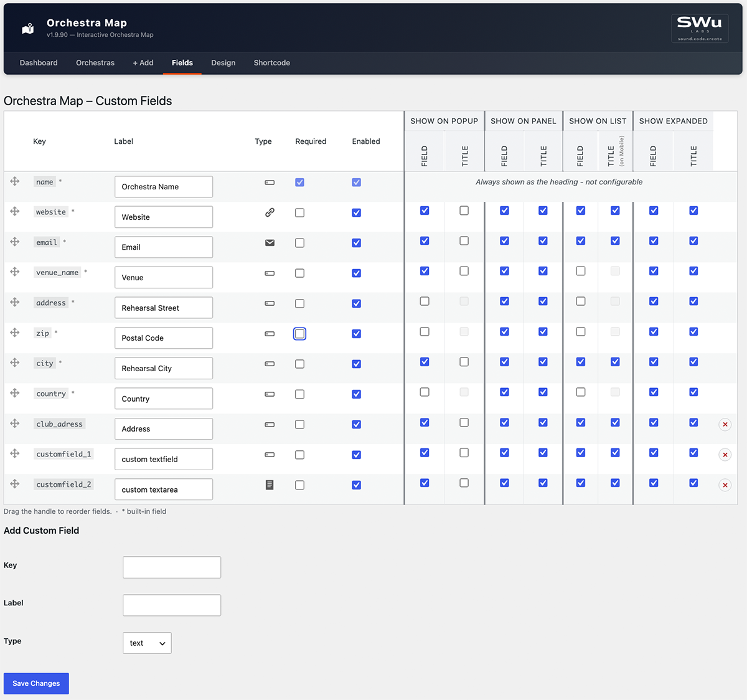This screenshot has width=747, height=700.
Task: Click the link type icon for website
Action: (270, 212)
